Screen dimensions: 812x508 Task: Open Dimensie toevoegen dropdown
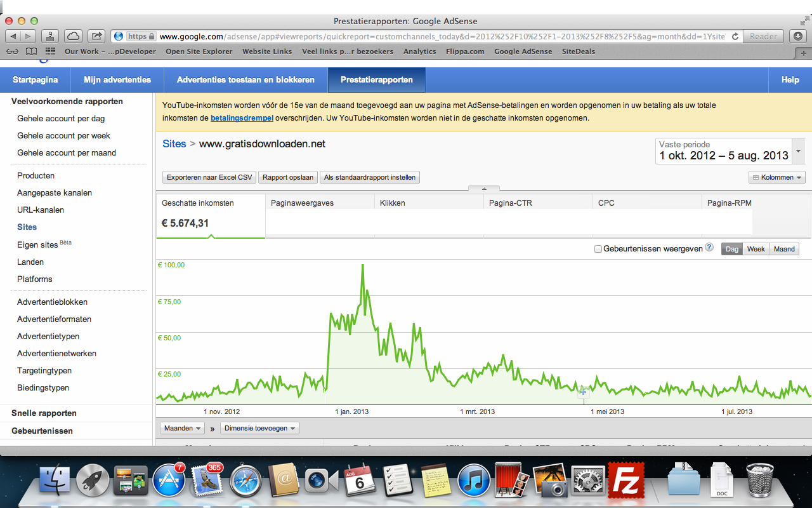(x=259, y=428)
